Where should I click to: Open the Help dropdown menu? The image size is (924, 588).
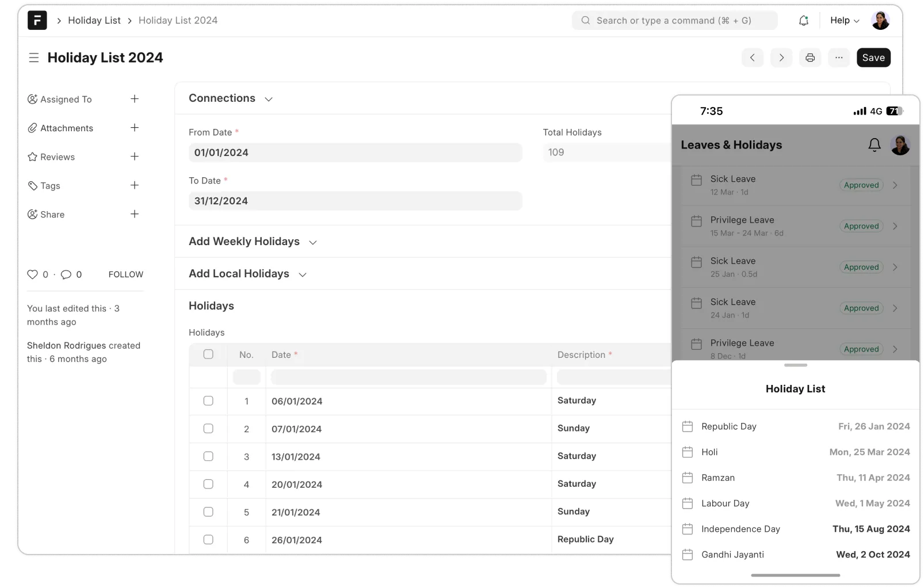(844, 21)
